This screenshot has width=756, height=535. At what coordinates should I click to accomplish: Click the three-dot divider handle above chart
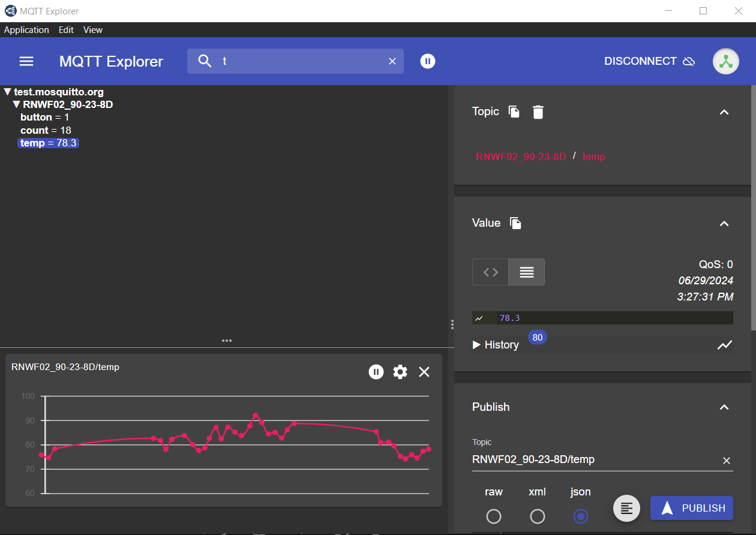coord(227,341)
